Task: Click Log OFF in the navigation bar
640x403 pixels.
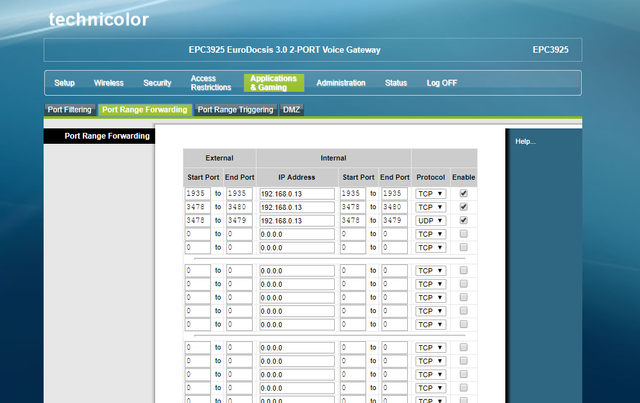Action: [x=442, y=83]
